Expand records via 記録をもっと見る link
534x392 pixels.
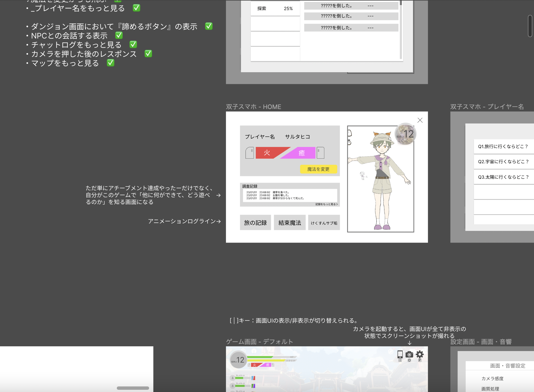pyautogui.click(x=326, y=204)
